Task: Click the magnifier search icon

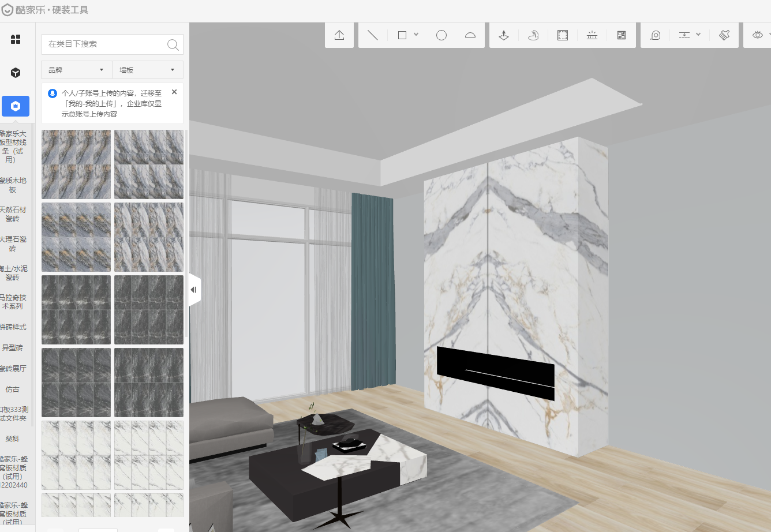Action: tap(173, 44)
